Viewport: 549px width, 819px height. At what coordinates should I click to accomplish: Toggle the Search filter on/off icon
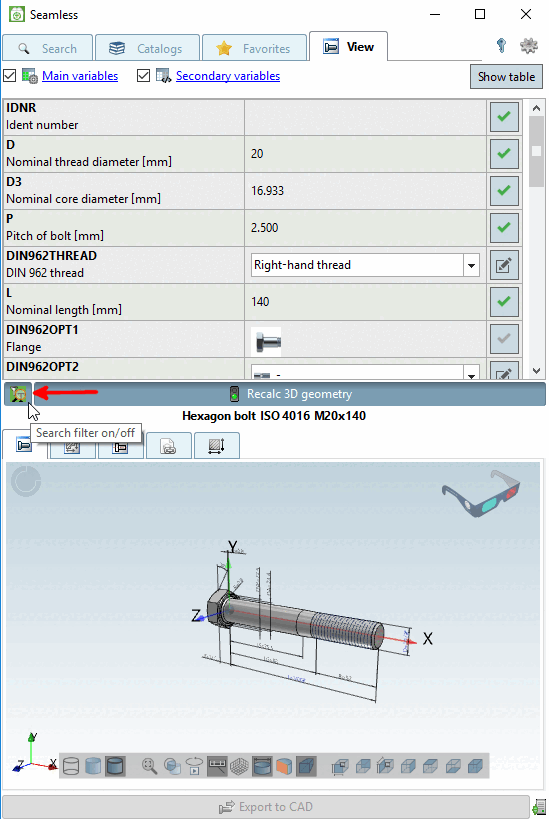(x=18, y=394)
